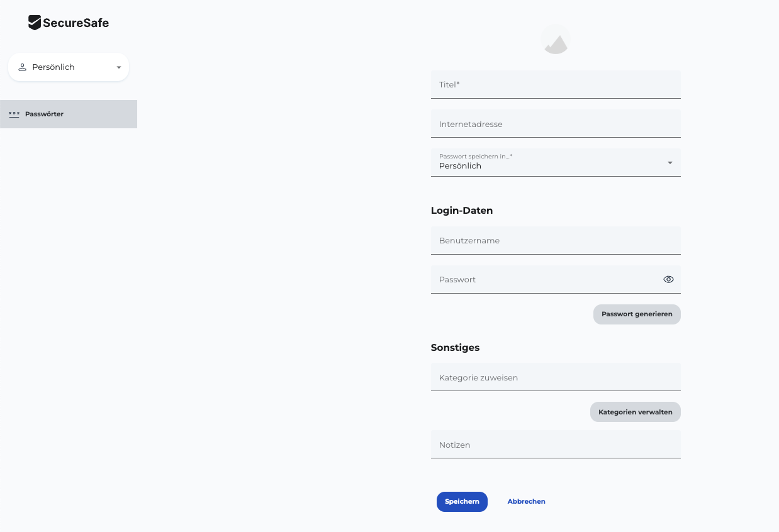The height and width of the screenshot is (532, 779).
Task: Click the SecureSafe wordmark text
Action: [76, 23]
